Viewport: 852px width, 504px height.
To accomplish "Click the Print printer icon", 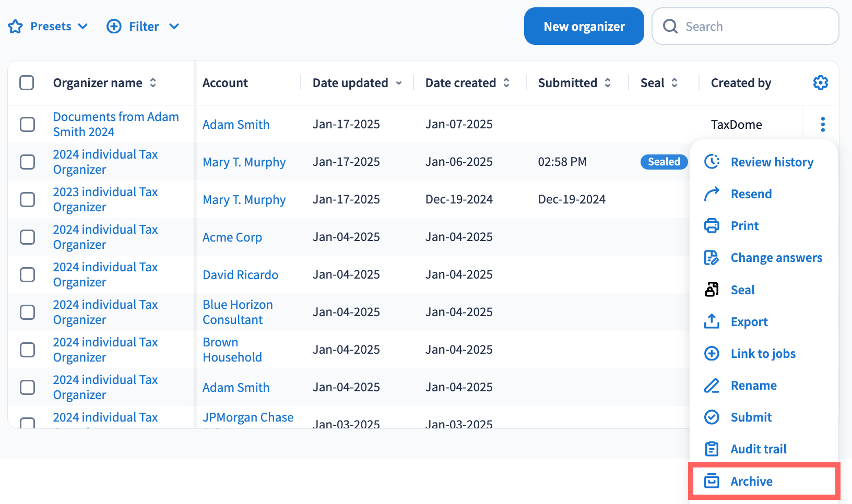I will (x=712, y=225).
